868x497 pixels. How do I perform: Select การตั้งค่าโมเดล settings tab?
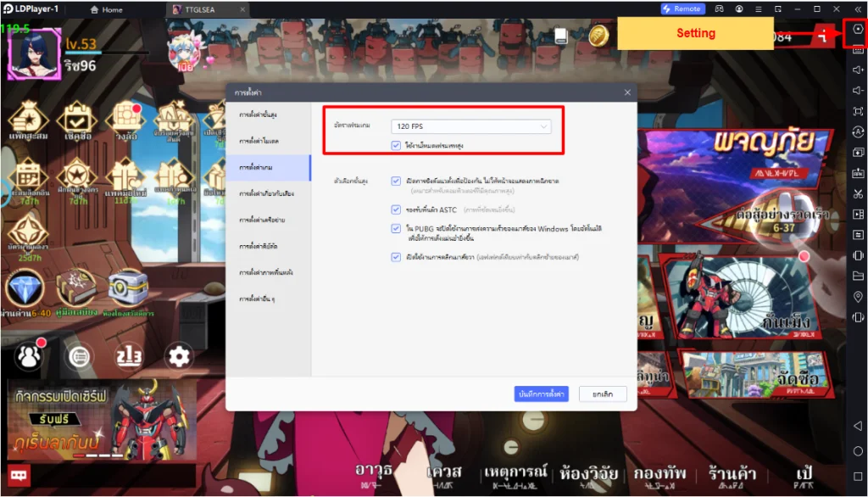coord(269,142)
